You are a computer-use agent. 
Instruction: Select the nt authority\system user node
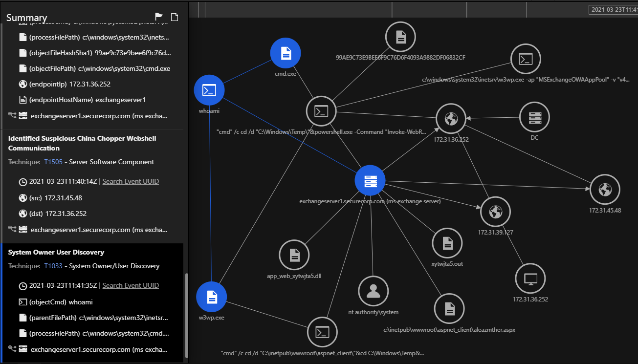(x=373, y=291)
